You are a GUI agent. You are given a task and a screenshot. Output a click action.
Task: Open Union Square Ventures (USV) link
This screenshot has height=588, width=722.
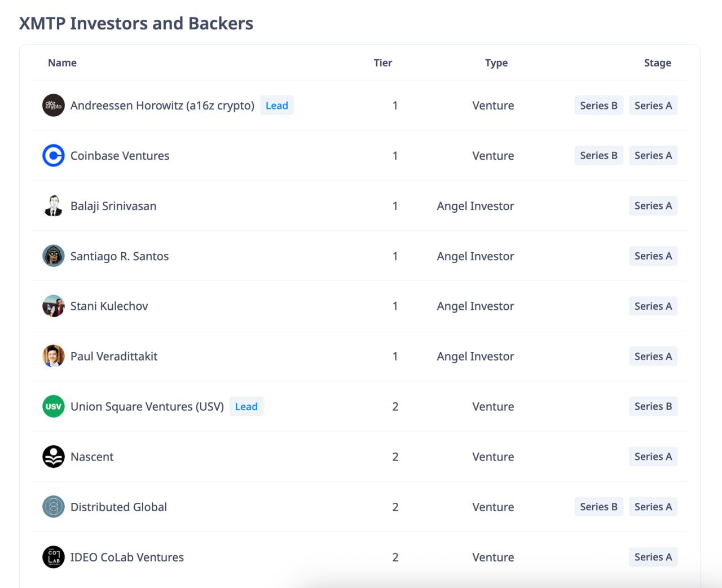[147, 406]
